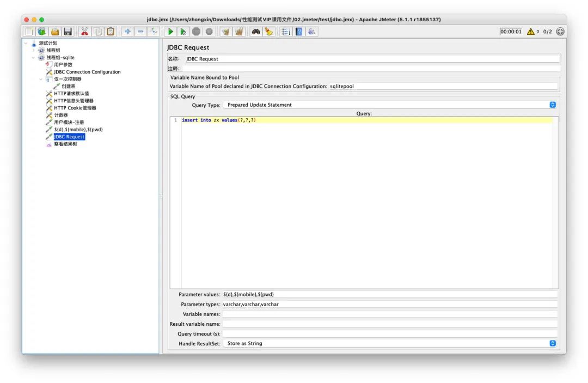Click the Open file folder icon
This screenshot has width=588, height=383.
tap(55, 32)
